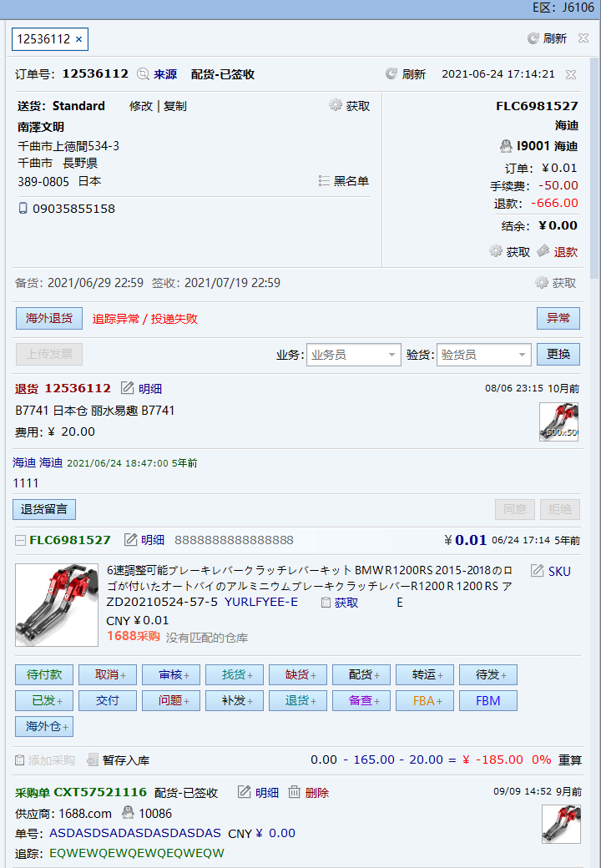Expand the 取消+ status menu
The width and height of the screenshot is (601, 868).
coord(108,675)
